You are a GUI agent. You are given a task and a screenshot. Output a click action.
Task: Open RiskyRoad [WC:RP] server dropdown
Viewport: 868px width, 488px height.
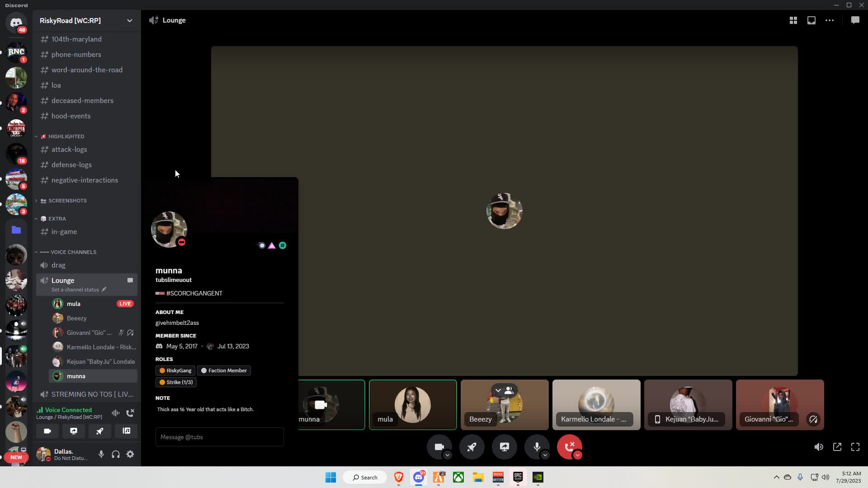(x=129, y=20)
